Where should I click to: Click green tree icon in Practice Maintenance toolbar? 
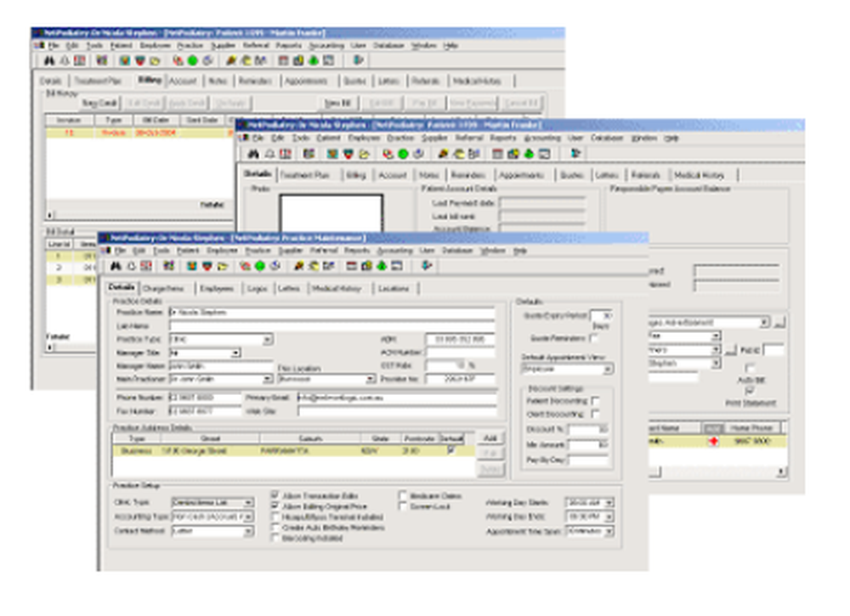[382, 266]
